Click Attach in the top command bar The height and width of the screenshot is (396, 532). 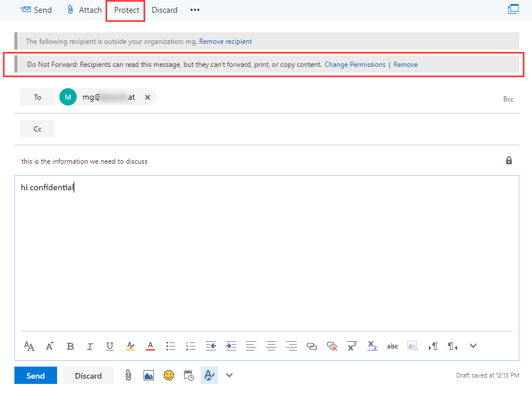pyautogui.click(x=84, y=10)
